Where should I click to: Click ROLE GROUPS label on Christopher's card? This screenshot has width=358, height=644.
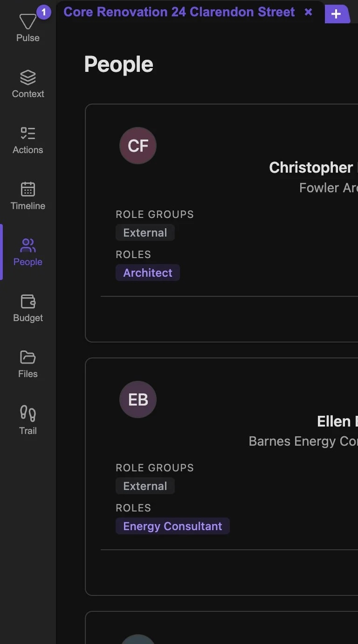point(155,214)
